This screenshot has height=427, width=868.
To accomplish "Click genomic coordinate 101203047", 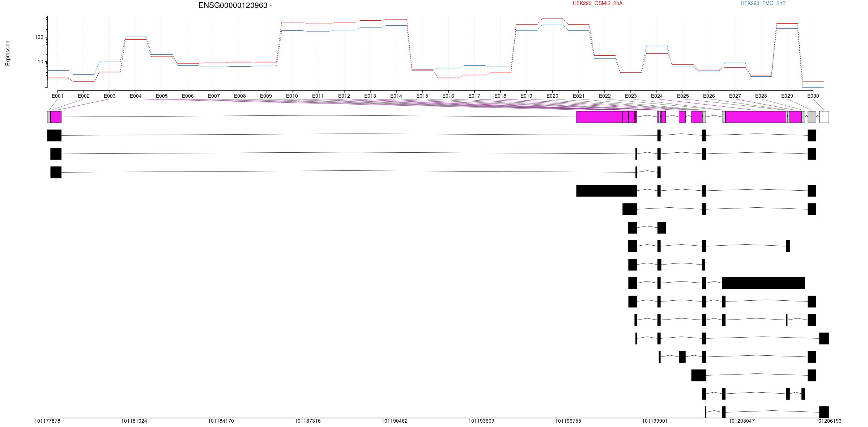I will coord(742,421).
